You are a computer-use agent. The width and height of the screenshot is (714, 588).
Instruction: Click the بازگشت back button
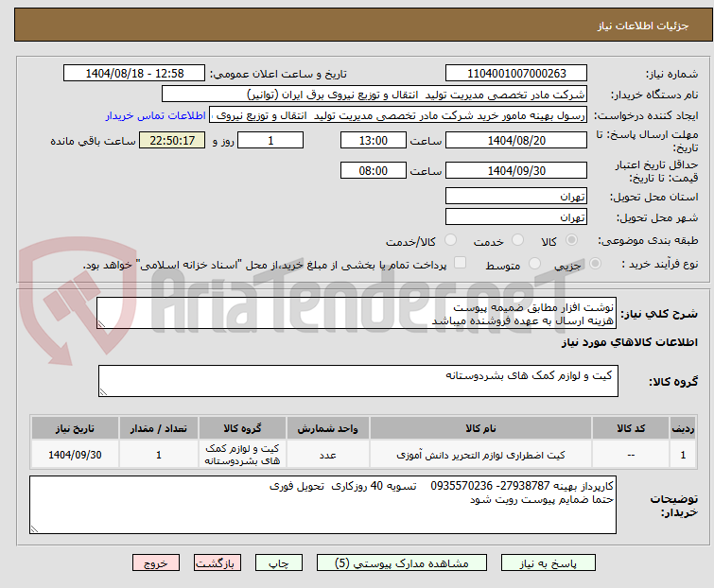(x=217, y=563)
